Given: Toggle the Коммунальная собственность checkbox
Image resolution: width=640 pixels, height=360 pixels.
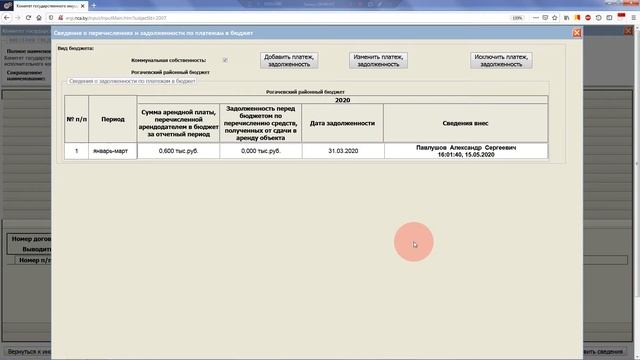Looking at the screenshot, I should tap(225, 60).
